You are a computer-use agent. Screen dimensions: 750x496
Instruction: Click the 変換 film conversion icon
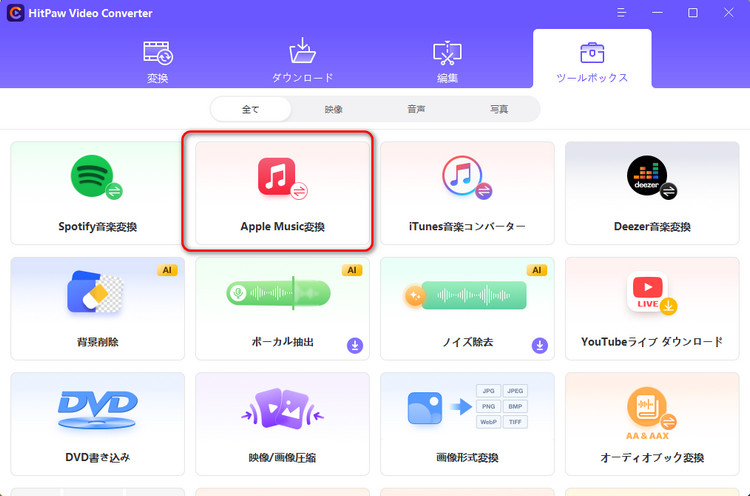158,53
